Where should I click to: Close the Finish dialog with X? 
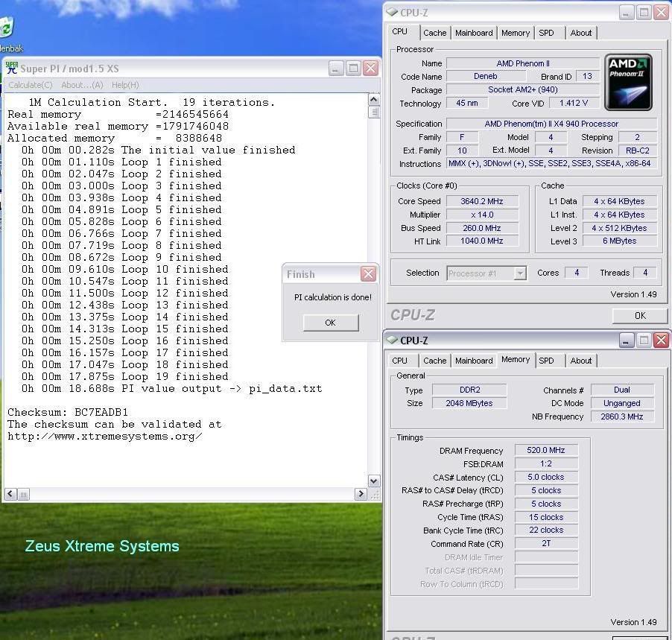click(368, 274)
